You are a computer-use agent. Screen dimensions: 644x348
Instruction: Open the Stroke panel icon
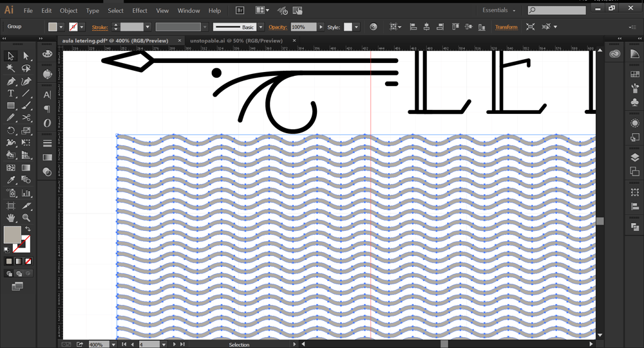coord(47,143)
